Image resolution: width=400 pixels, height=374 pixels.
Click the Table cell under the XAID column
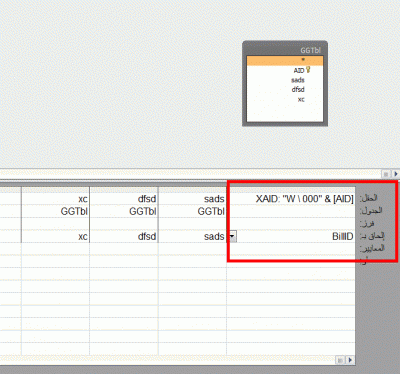coord(291,211)
